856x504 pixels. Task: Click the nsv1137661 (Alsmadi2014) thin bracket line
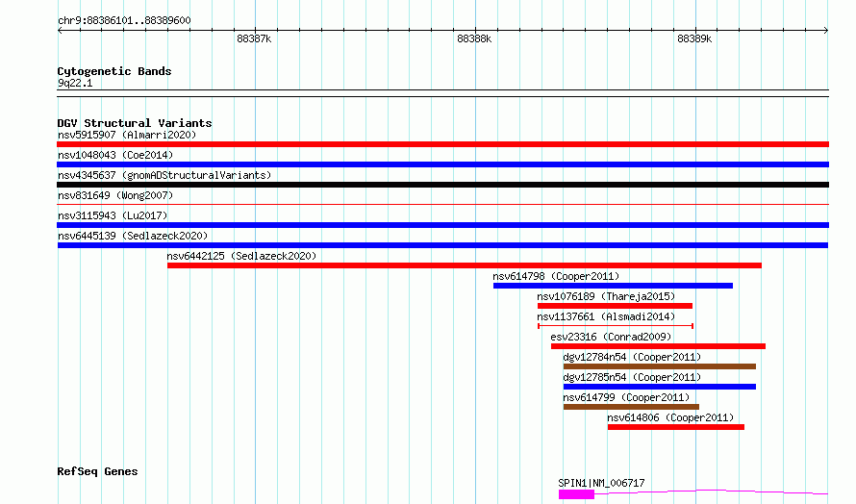[x=616, y=326]
